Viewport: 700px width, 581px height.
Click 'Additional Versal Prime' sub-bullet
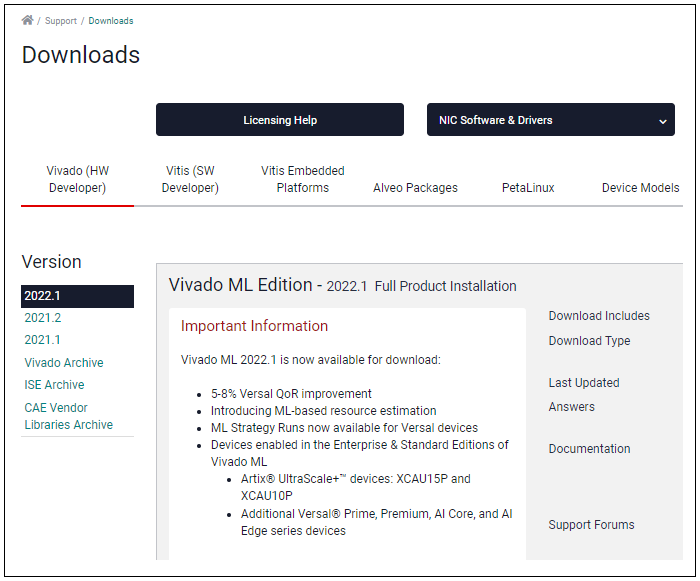click(376, 522)
